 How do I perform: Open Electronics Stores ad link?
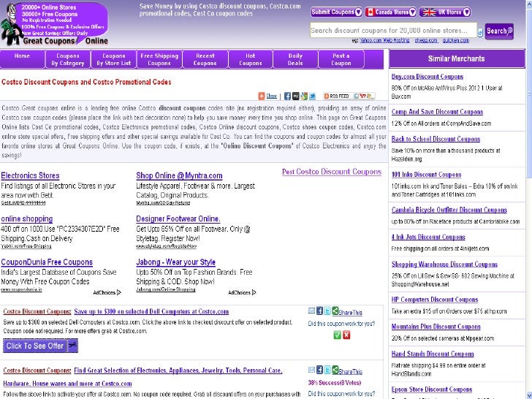[x=30, y=175]
